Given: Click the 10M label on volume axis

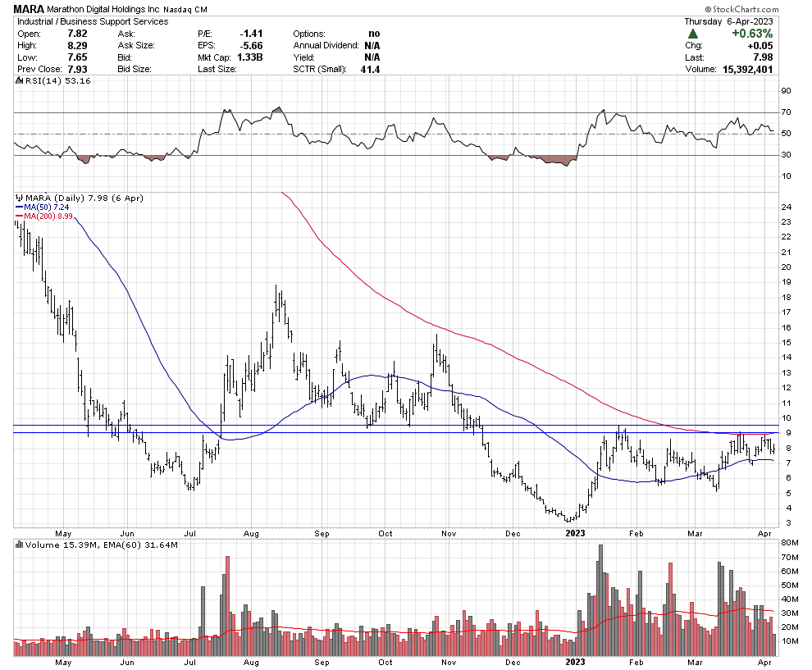Looking at the screenshot, I should (789, 641).
